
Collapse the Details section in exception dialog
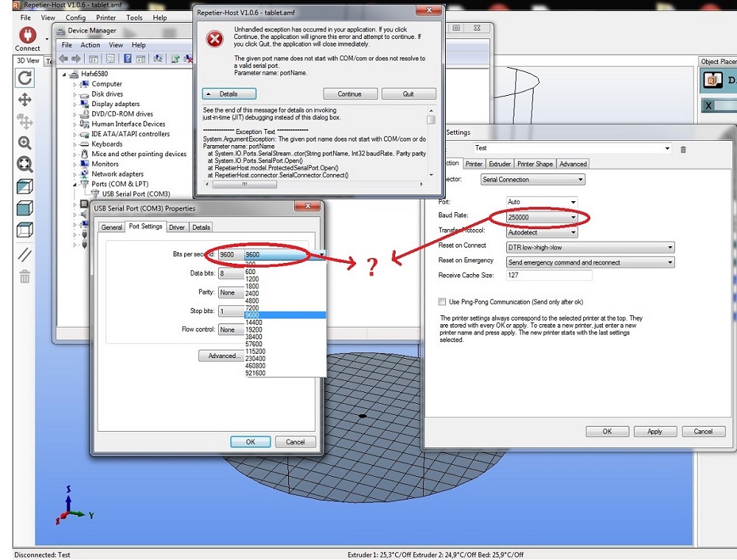click(229, 94)
